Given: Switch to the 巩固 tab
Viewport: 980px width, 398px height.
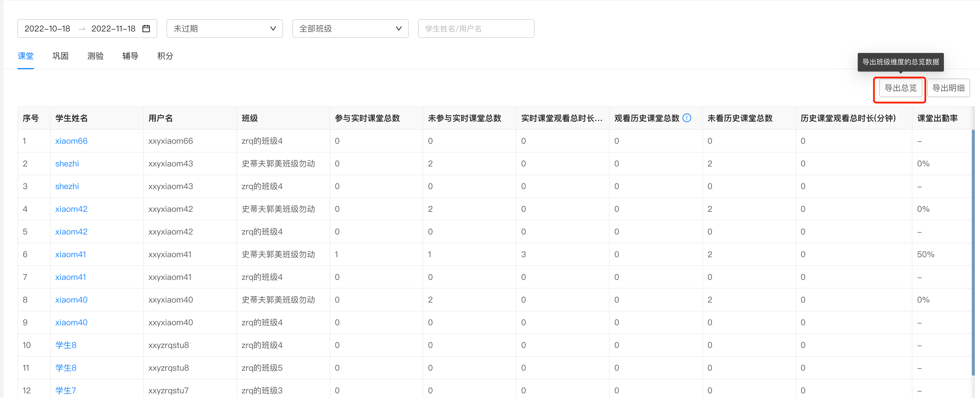Looking at the screenshot, I should pyautogui.click(x=61, y=56).
